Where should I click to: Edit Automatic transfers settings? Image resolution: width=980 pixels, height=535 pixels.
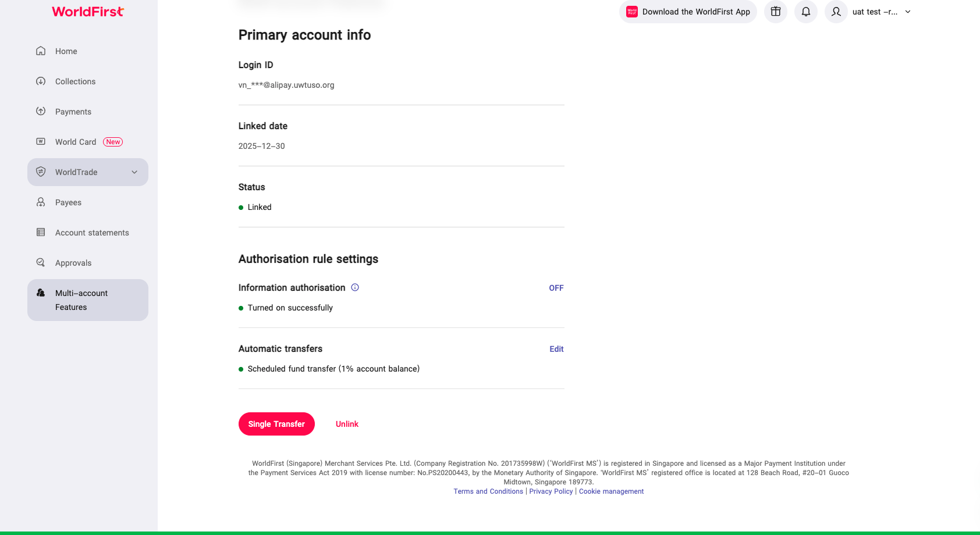pos(556,349)
